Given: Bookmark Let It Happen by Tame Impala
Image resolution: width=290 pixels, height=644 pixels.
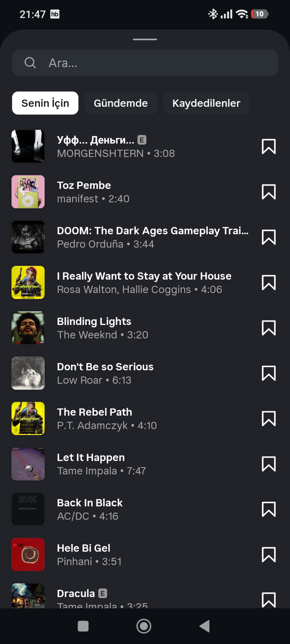Looking at the screenshot, I should [269, 464].
